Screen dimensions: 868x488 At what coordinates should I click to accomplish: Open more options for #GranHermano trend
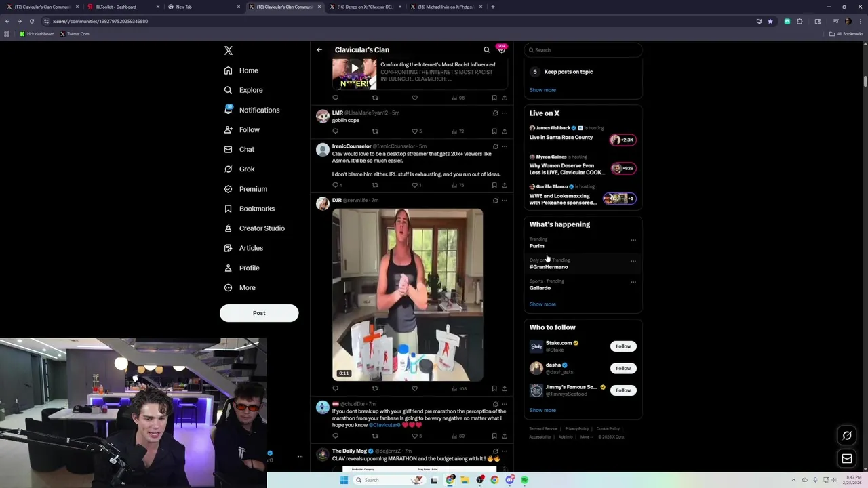pyautogui.click(x=633, y=261)
